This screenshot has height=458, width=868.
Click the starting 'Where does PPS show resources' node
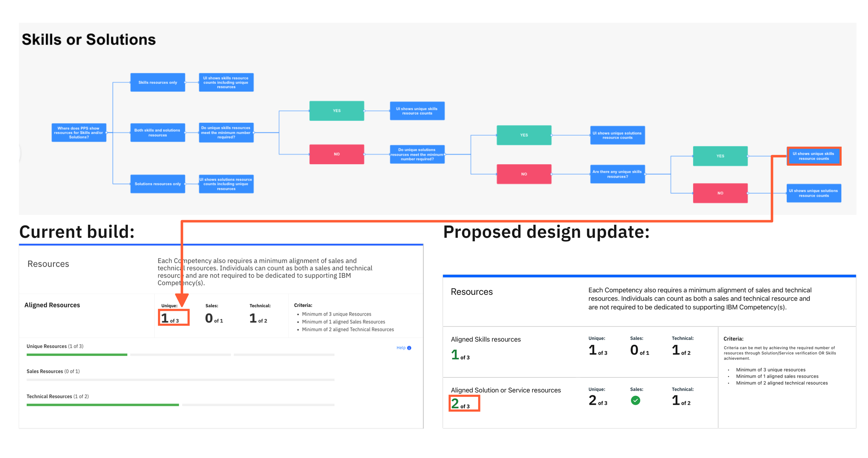coord(79,133)
